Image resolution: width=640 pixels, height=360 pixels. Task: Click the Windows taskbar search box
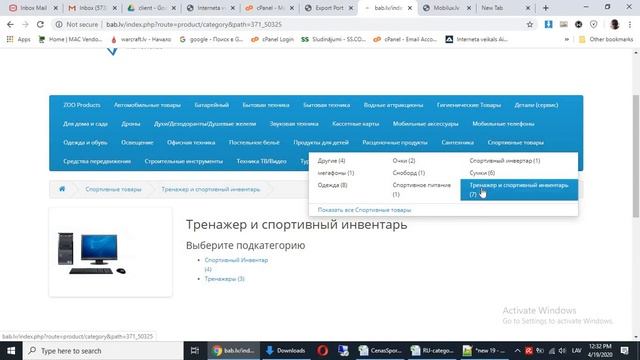103,351
